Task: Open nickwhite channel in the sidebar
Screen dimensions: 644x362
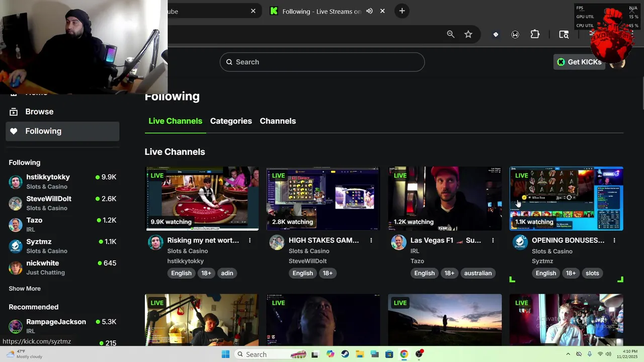Action: [x=62, y=267]
